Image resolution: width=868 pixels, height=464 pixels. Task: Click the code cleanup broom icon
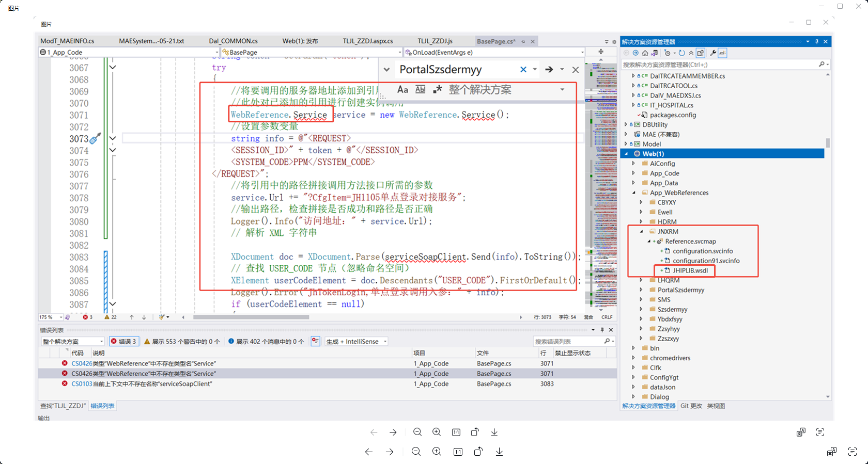pos(162,317)
